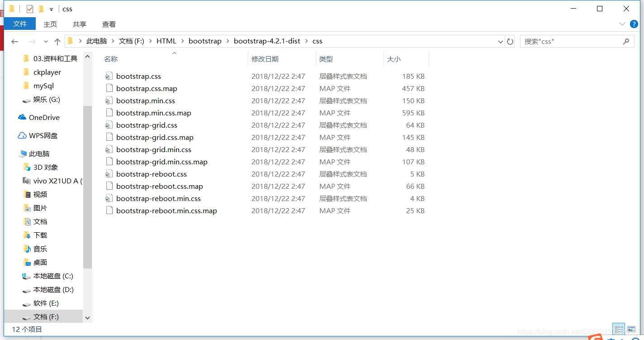Click 此电脑 in address breadcrumb

96,41
